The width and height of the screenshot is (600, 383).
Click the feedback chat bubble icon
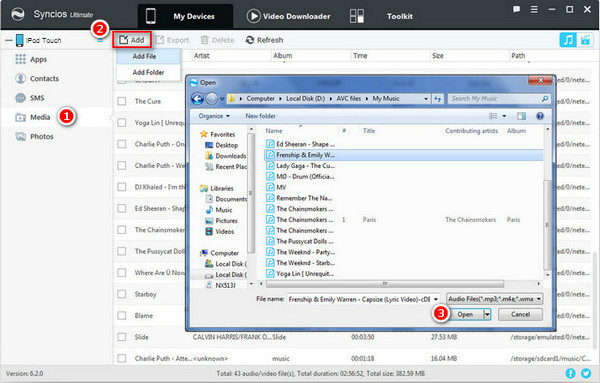[516, 10]
